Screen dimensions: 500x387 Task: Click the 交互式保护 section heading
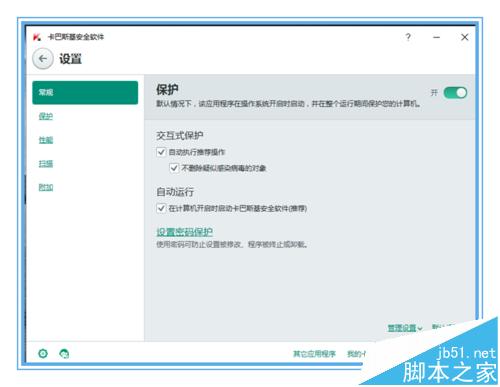pos(180,135)
